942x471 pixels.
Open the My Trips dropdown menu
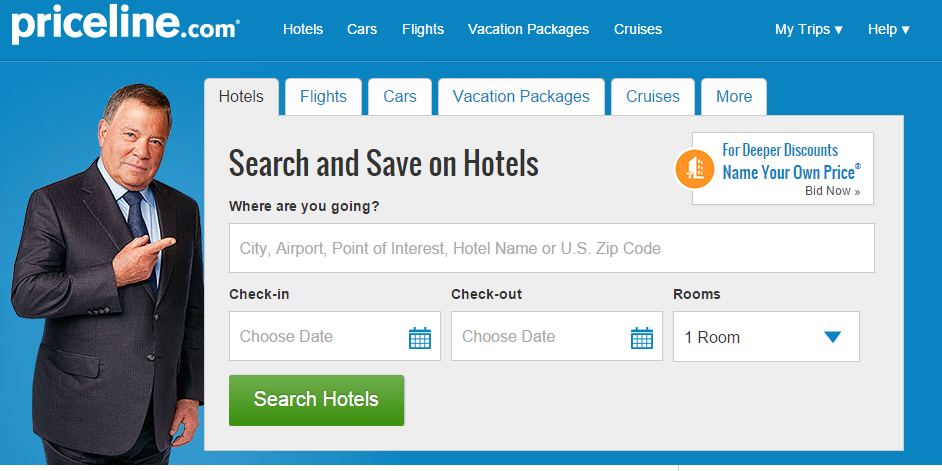(x=809, y=29)
